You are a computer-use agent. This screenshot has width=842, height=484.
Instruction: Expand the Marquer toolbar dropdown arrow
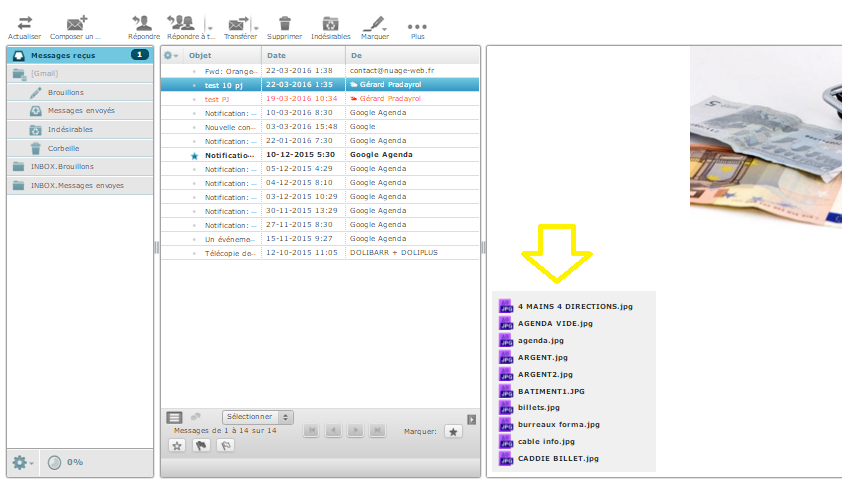click(384, 30)
